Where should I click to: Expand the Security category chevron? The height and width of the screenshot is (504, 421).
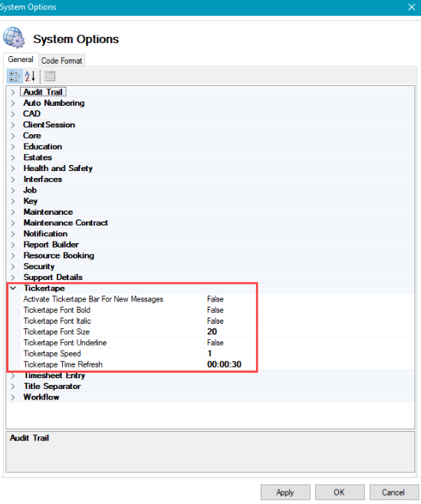[x=13, y=266]
